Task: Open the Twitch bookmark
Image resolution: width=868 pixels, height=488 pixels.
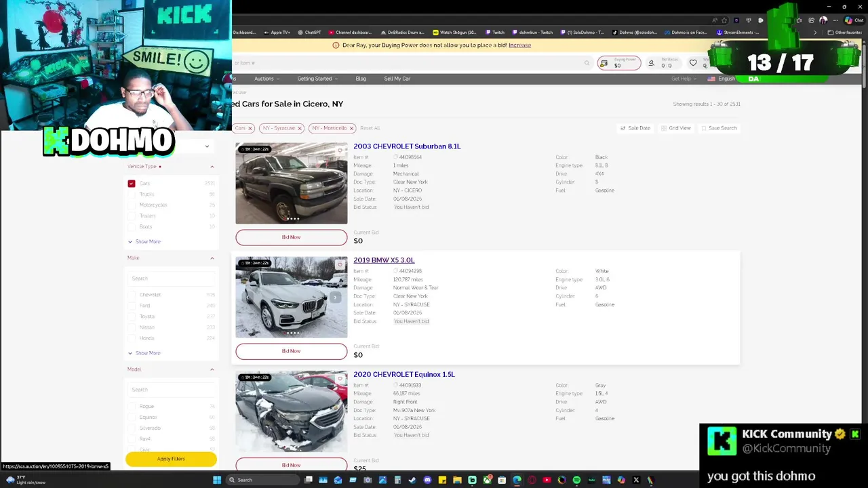Action: tap(495, 33)
